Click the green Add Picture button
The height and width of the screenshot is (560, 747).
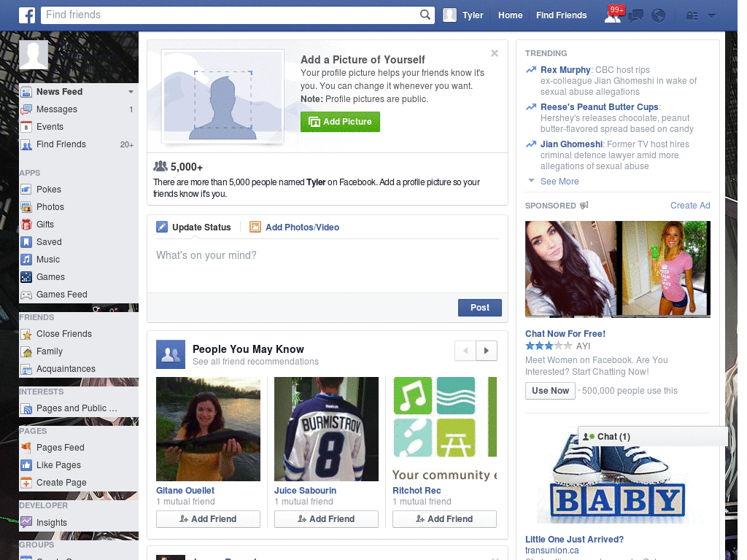pyautogui.click(x=340, y=122)
